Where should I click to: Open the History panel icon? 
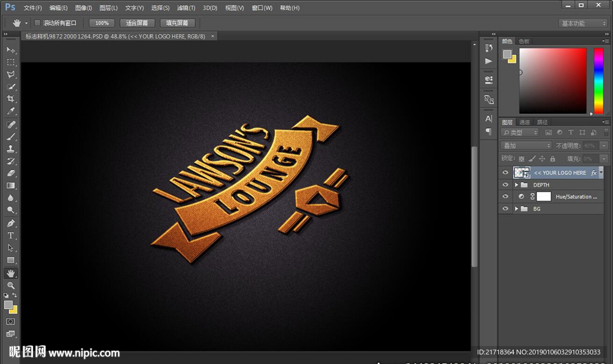pos(488,48)
